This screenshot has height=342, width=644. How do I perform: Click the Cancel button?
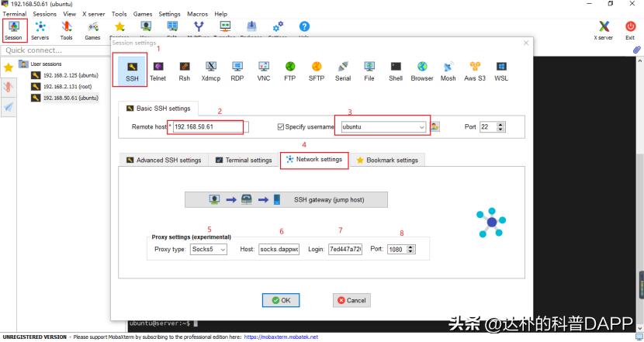pos(351,300)
